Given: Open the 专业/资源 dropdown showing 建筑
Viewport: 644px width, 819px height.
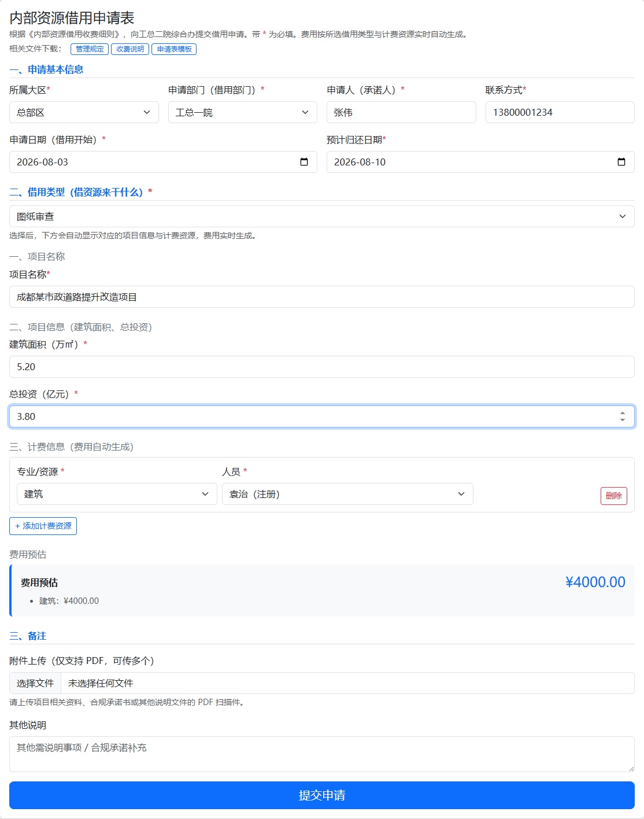Looking at the screenshot, I should click(x=117, y=494).
